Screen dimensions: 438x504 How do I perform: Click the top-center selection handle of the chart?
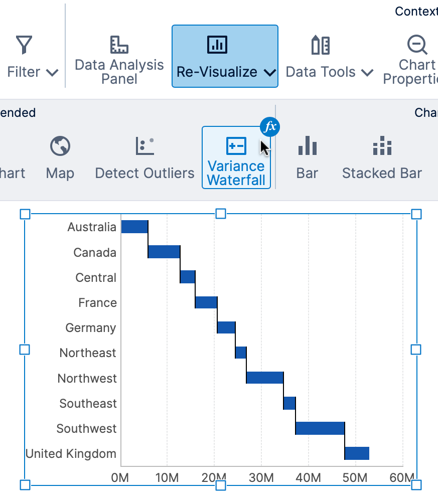pyautogui.click(x=221, y=214)
